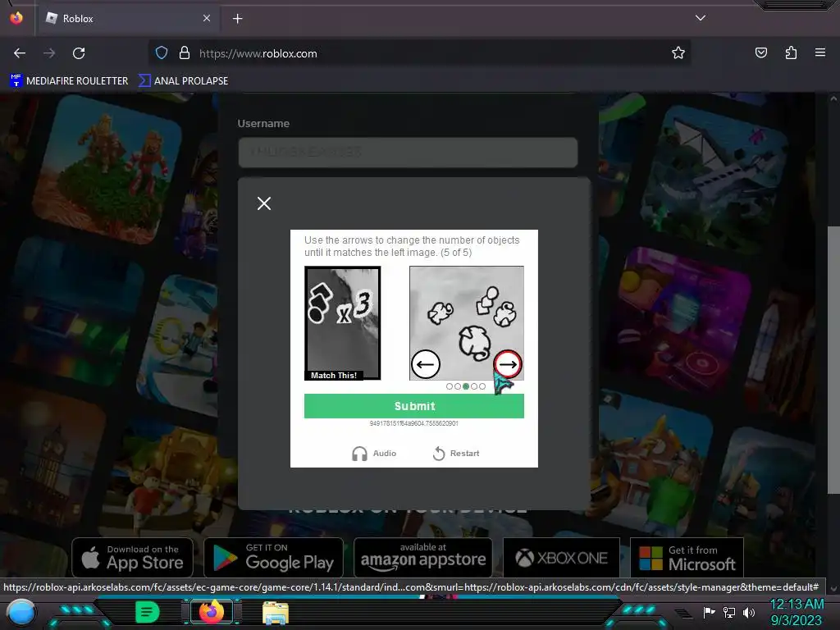The image size is (840, 630).
Task: Click the site security padlock icon
Action: click(x=185, y=53)
